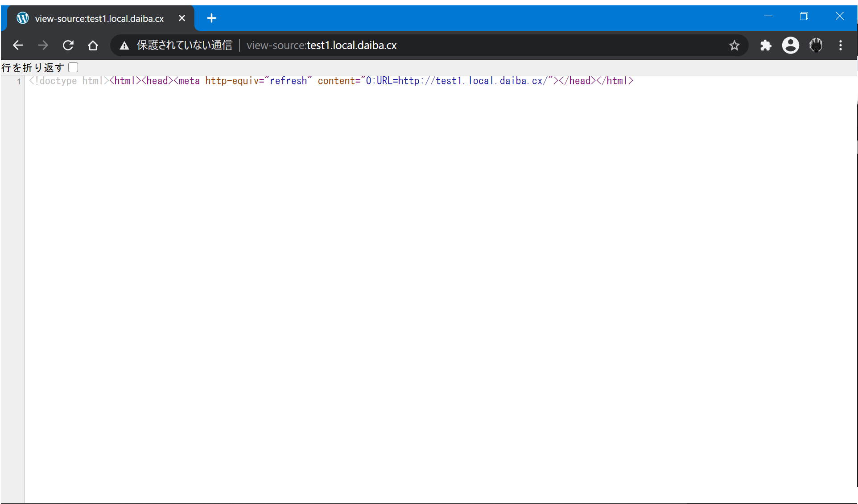Reload the view-source page
This screenshot has width=858, height=504.
[68, 45]
